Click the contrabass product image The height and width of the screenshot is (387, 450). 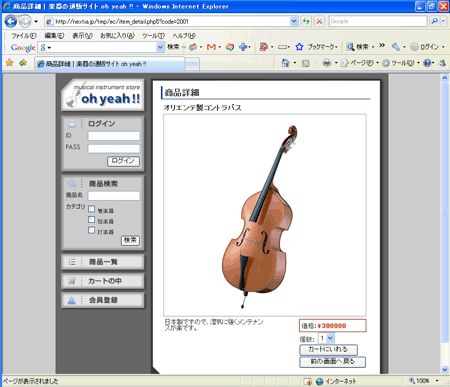click(265, 215)
